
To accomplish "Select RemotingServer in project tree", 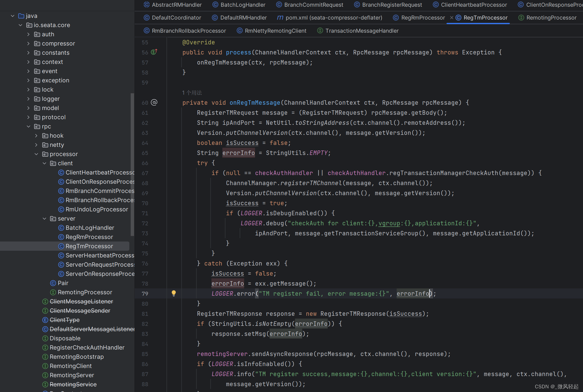I will 72,375.
